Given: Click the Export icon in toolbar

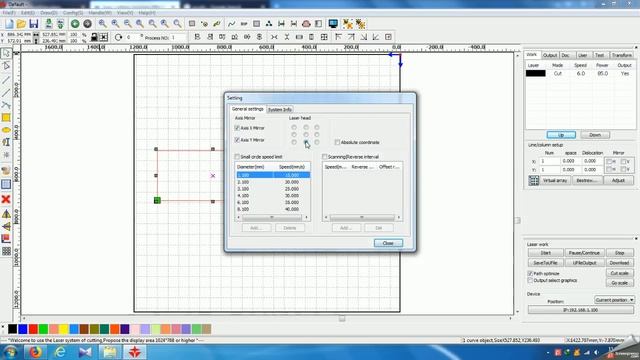Looking at the screenshot, I should [60, 24].
